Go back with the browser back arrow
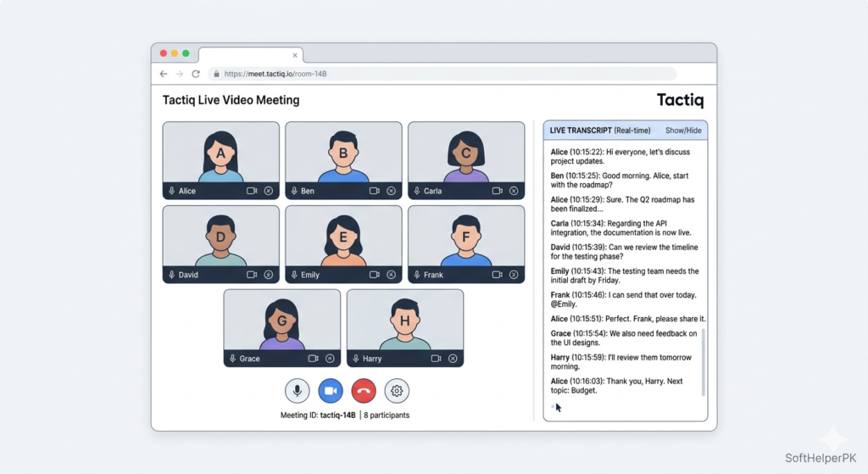 (x=164, y=74)
